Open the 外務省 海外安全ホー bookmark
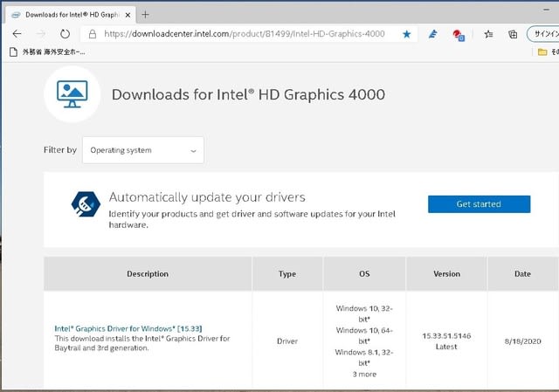The image size is (559, 392). click(48, 52)
